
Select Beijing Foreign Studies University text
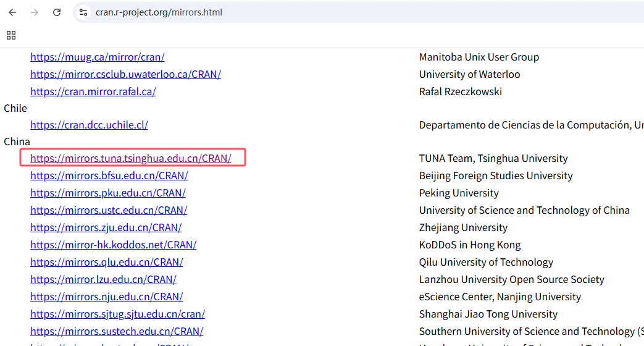click(496, 175)
